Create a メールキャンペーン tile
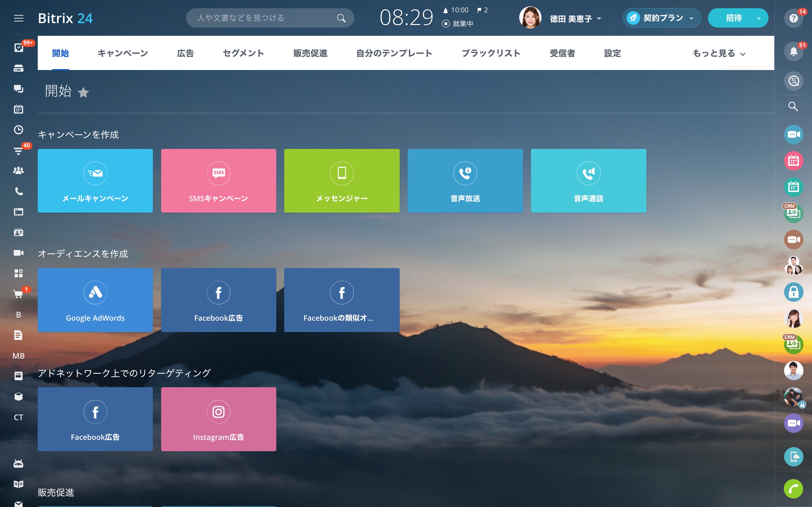 pyautogui.click(x=95, y=181)
